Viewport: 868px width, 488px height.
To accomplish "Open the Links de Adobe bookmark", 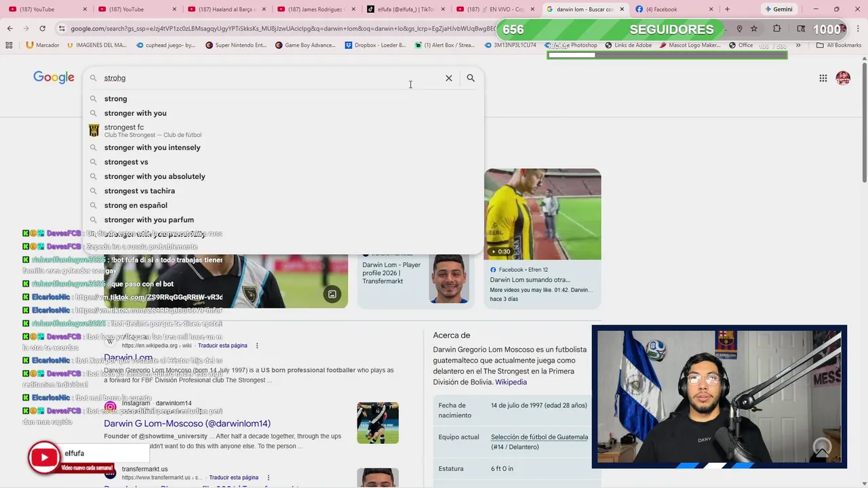I will 628,45.
